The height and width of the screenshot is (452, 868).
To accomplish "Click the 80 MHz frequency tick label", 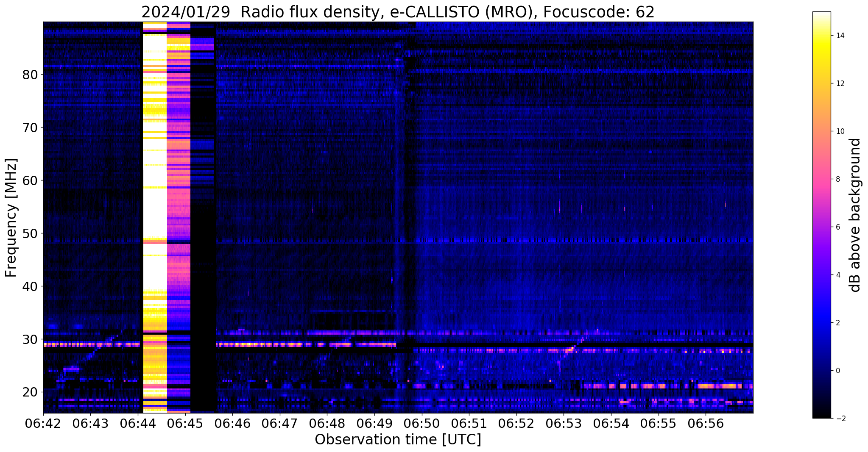I will [x=31, y=74].
